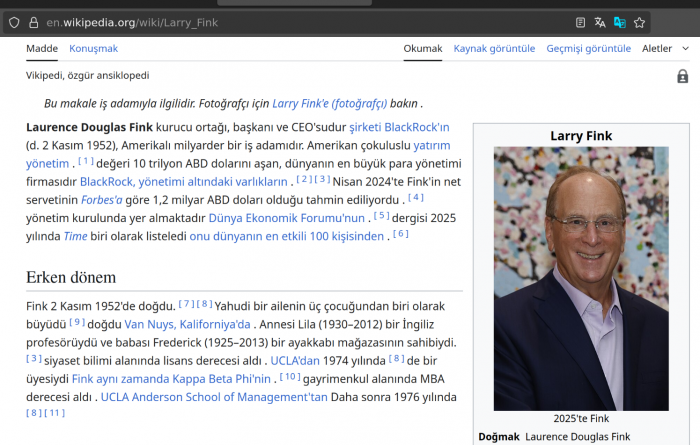Jump to citation [11]
700x445 pixels.
point(54,413)
